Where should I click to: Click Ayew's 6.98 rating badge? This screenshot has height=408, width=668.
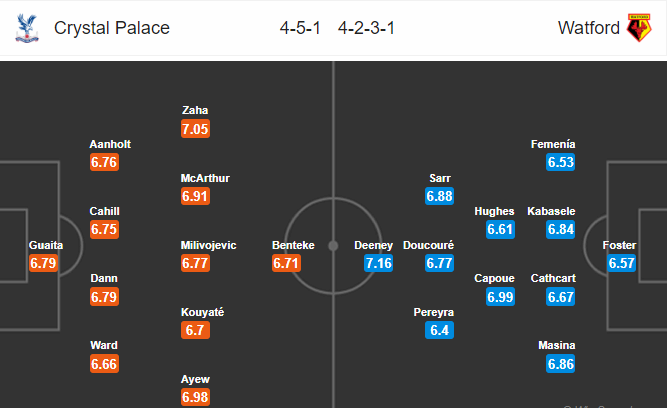tap(196, 397)
